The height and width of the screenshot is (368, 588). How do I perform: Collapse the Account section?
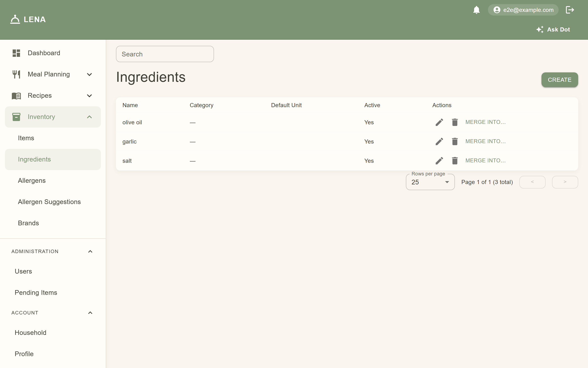(53, 313)
